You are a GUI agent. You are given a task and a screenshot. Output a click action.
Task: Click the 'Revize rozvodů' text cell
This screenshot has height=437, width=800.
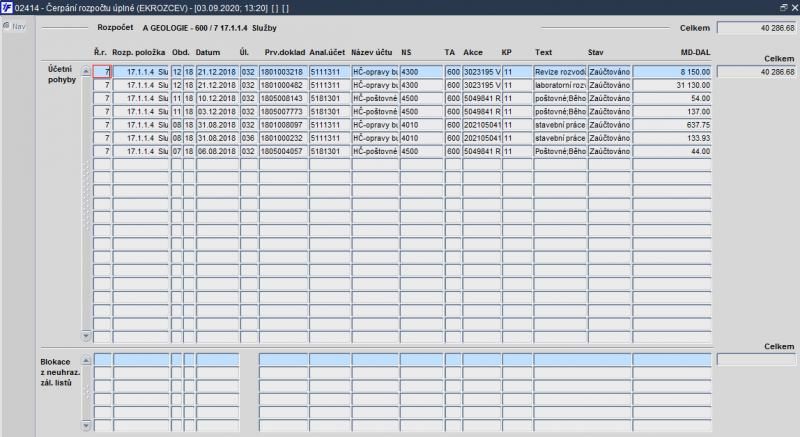(x=560, y=72)
